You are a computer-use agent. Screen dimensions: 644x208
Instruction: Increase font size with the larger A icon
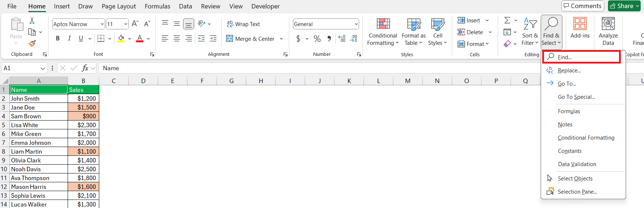(135, 24)
